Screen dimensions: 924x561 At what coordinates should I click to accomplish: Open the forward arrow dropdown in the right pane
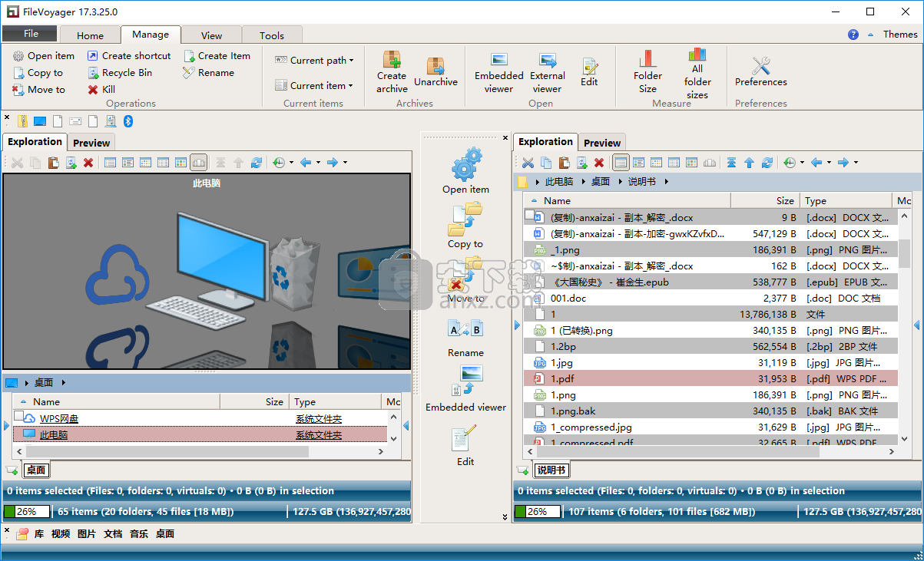coord(856,163)
